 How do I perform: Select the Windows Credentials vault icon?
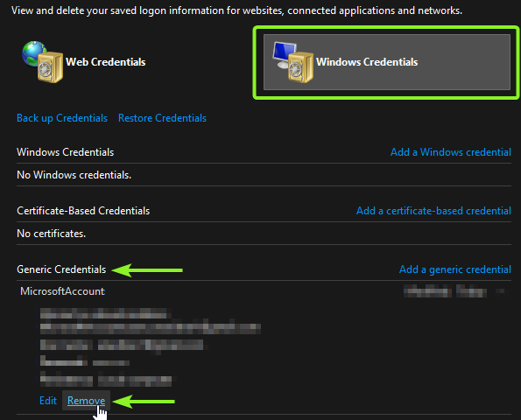pos(293,62)
